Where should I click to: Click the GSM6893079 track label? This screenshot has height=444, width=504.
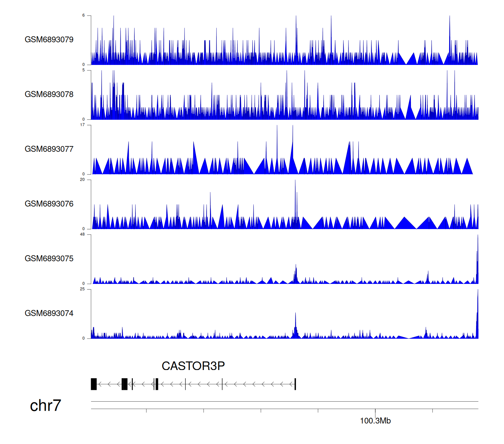[49, 40]
